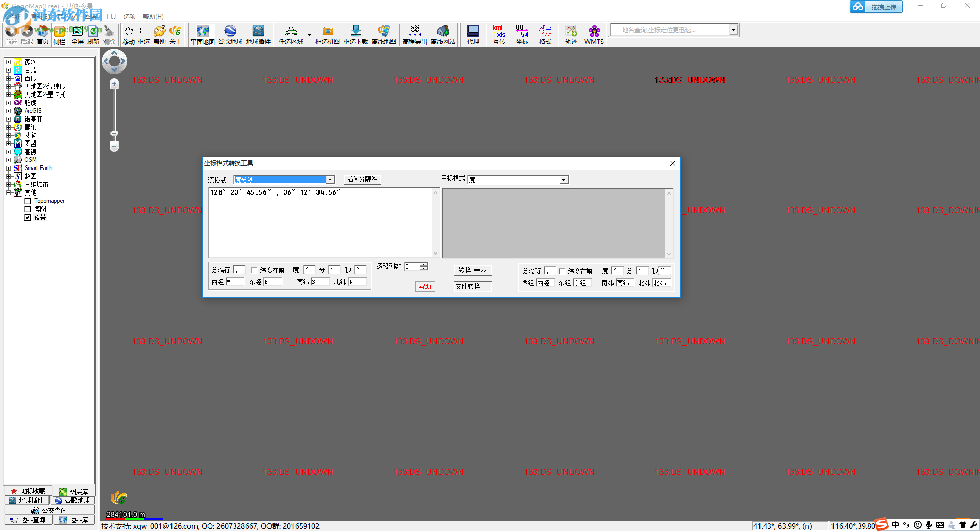Expand the 谷歌 tree node
The image size is (980, 531).
click(x=8, y=70)
